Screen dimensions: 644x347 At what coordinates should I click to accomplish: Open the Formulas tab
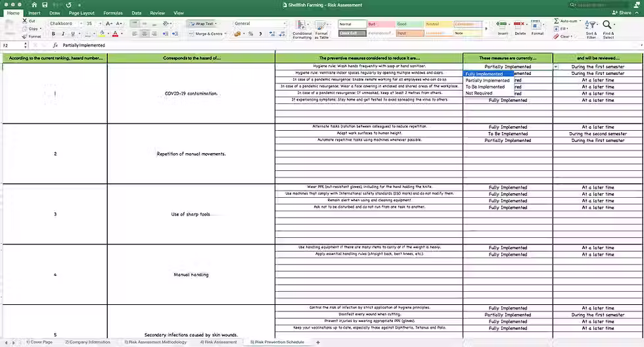tap(113, 13)
